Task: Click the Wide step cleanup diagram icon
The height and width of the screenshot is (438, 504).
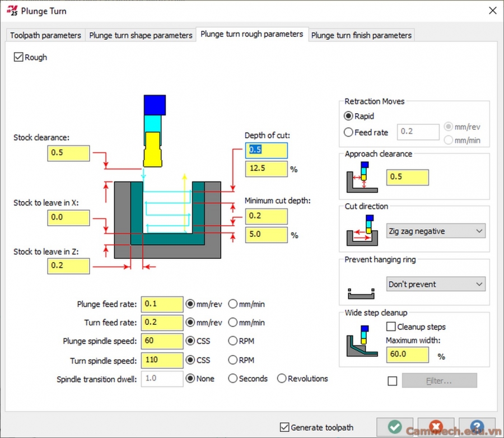Action: (362, 341)
